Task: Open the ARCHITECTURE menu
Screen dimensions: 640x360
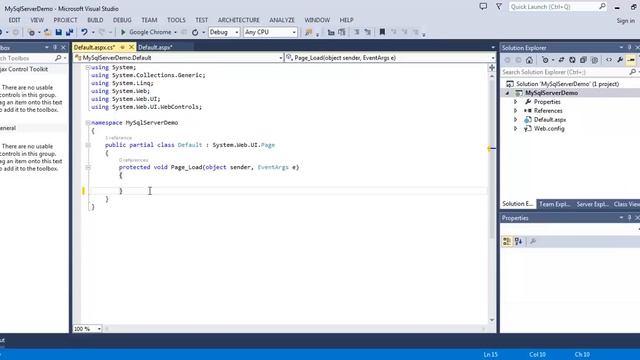Action: click(x=238, y=20)
